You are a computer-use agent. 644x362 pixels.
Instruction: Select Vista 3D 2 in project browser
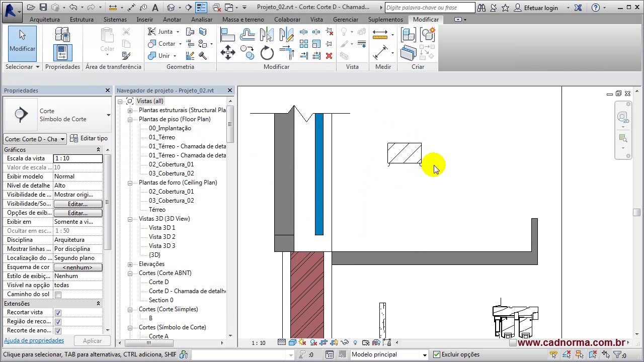pos(162,237)
